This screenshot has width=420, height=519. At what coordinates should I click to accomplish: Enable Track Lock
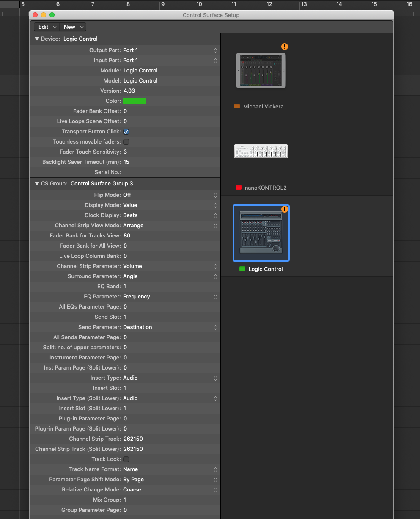(126, 459)
